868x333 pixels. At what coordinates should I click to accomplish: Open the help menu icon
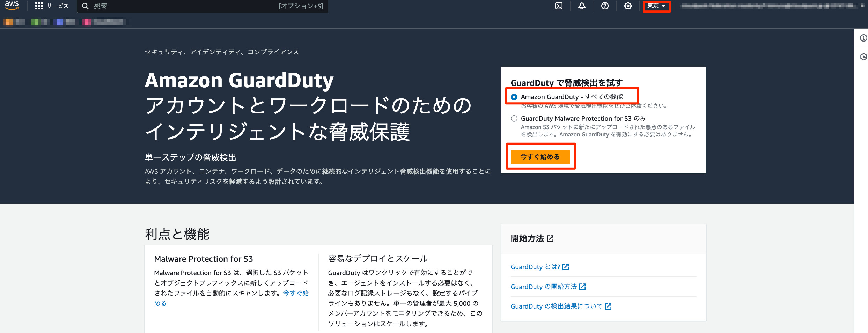click(x=605, y=6)
